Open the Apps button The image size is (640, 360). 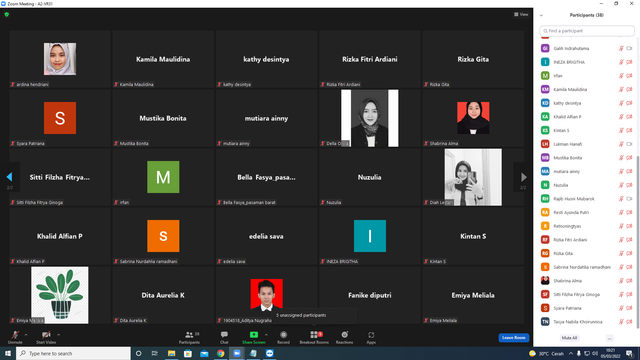[371, 337]
